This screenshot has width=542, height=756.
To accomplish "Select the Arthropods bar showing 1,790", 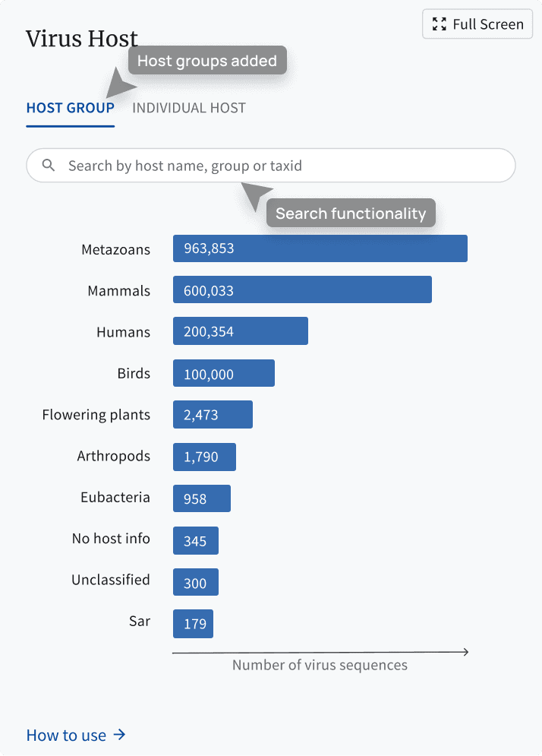I will pos(205,457).
